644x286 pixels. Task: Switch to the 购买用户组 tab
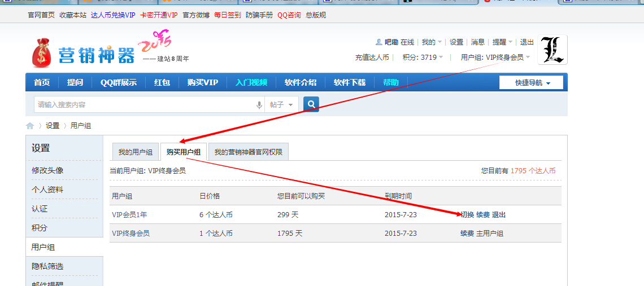[184, 152]
